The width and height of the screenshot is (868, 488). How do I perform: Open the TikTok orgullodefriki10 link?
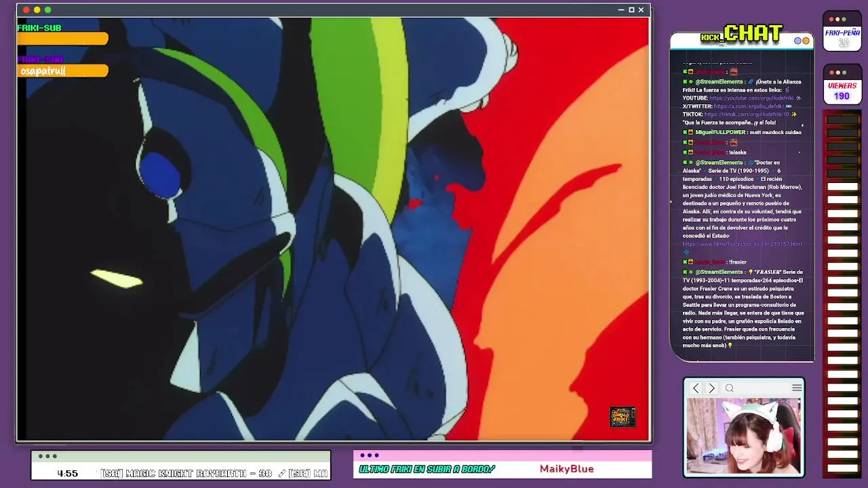tap(747, 115)
